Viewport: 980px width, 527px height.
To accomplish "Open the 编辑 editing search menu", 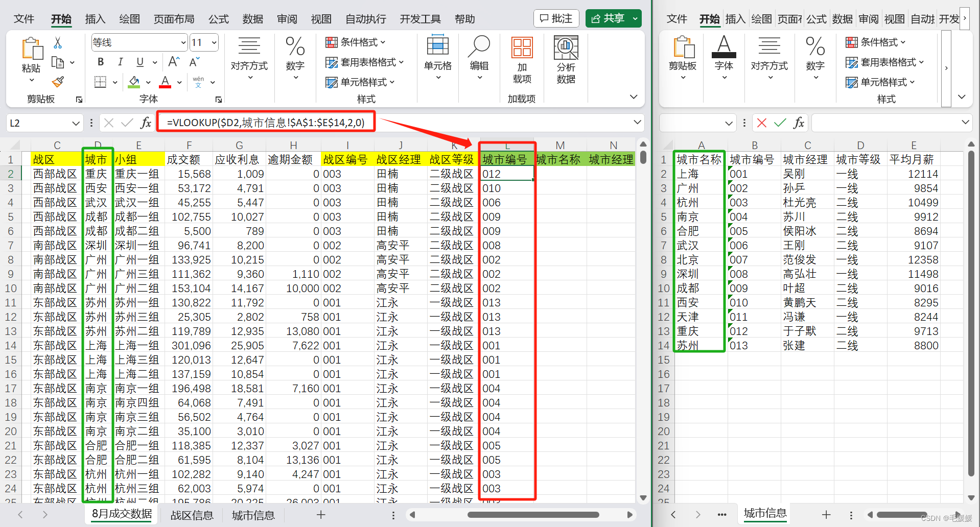I will 479,58.
